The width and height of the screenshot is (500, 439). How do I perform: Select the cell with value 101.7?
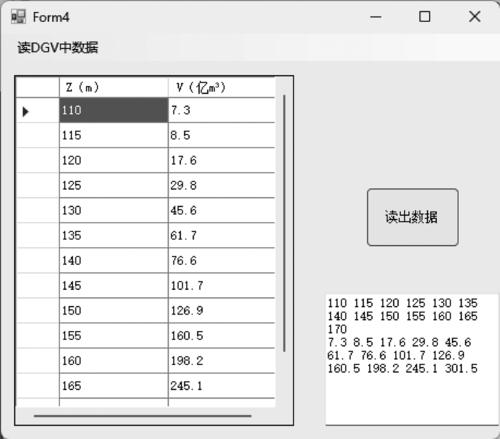coord(222,286)
